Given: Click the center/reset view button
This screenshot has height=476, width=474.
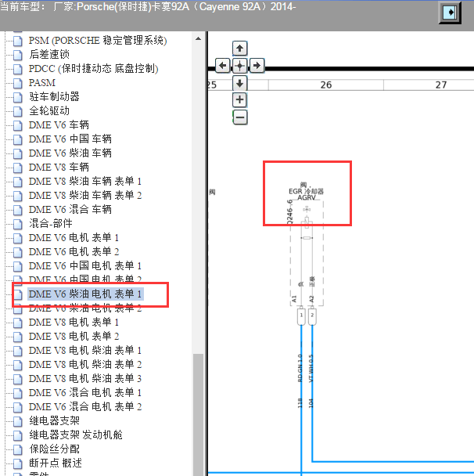Looking at the screenshot, I should (240, 65).
